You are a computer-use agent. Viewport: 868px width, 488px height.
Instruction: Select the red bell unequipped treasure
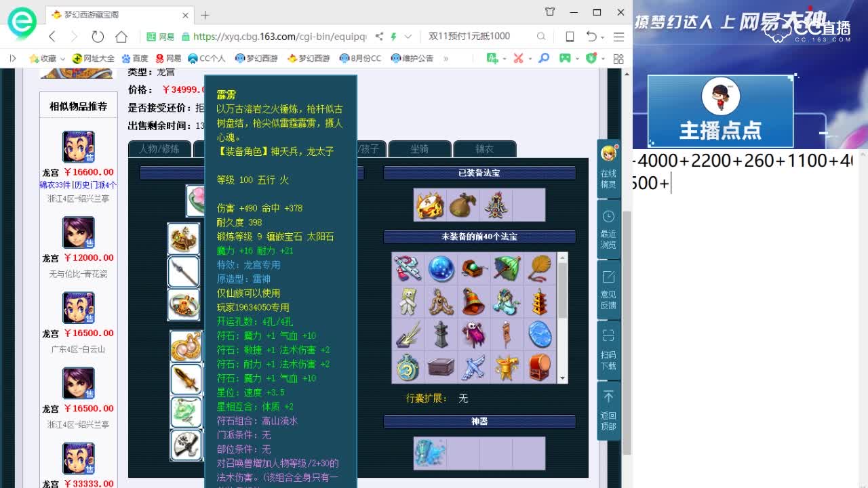pos(473,302)
